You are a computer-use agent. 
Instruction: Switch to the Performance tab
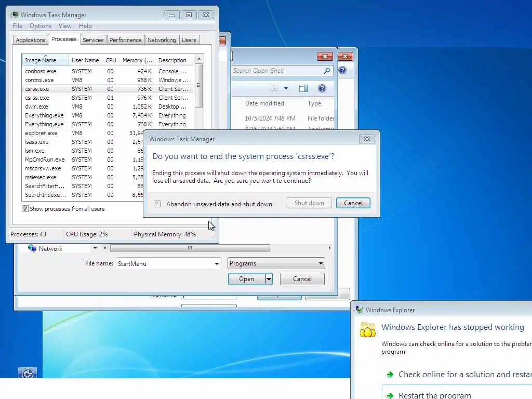(x=125, y=40)
